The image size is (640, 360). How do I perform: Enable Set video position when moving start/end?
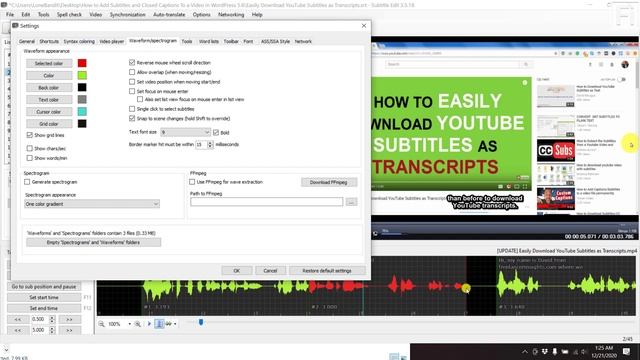[x=132, y=82]
